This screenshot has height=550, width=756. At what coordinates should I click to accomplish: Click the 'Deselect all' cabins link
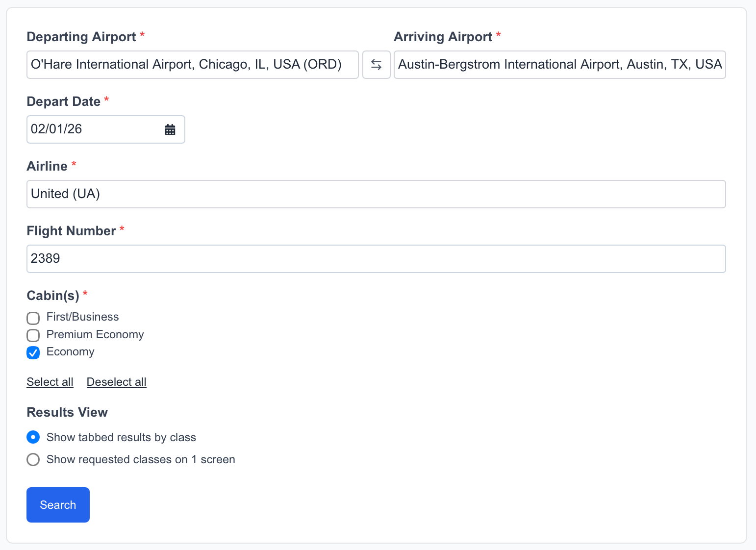coord(116,381)
